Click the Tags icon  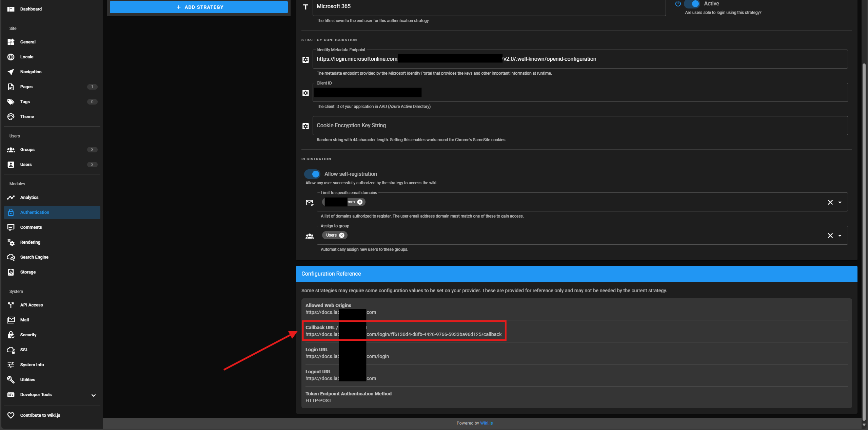pyautogui.click(x=11, y=102)
